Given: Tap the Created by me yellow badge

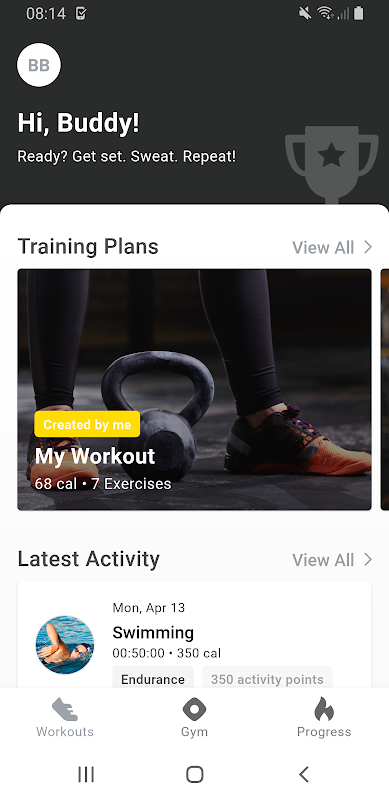Looking at the screenshot, I should [x=87, y=424].
